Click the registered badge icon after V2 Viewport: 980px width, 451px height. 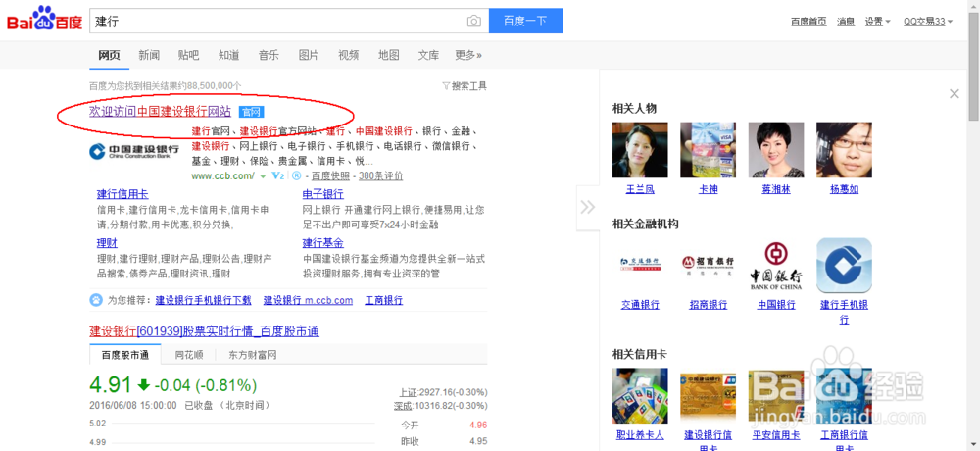pos(296,176)
